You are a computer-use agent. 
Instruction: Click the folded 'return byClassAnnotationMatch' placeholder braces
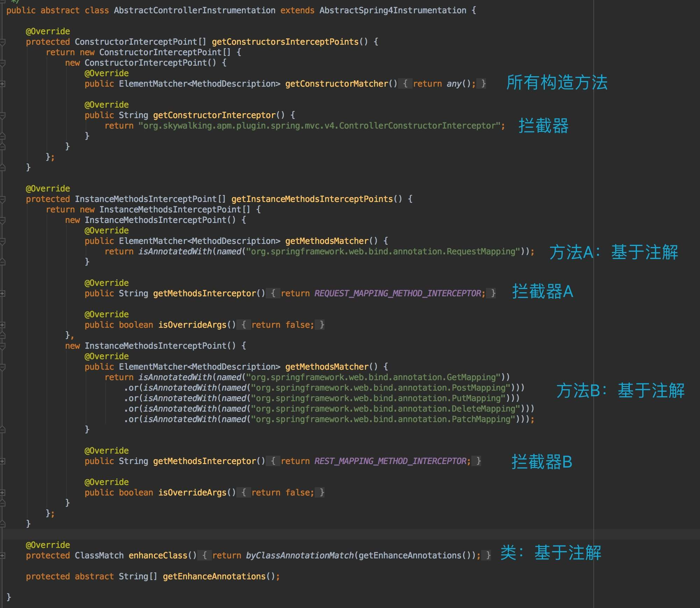[x=205, y=556]
